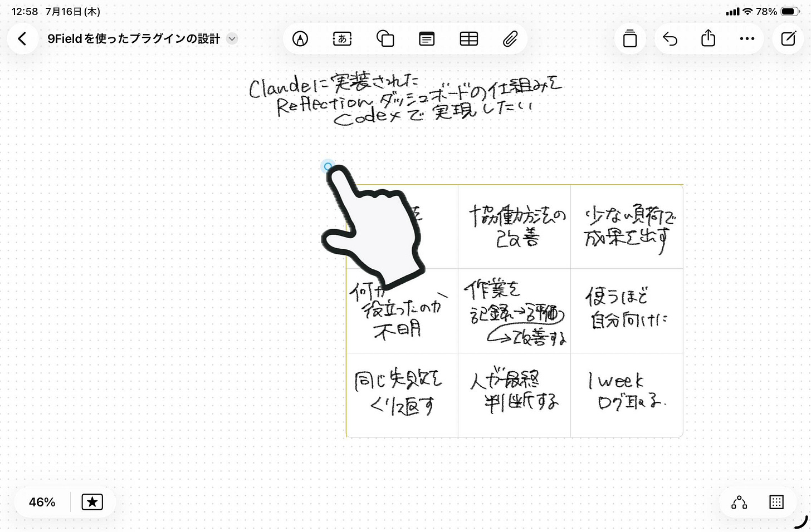Tap the blue selection handle dot

[x=328, y=166]
